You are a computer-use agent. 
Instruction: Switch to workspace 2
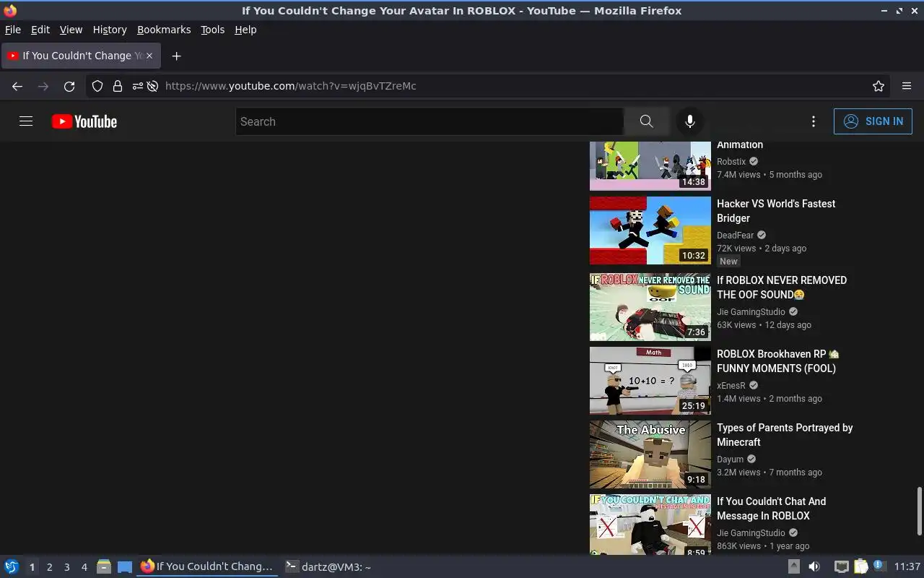click(x=49, y=567)
